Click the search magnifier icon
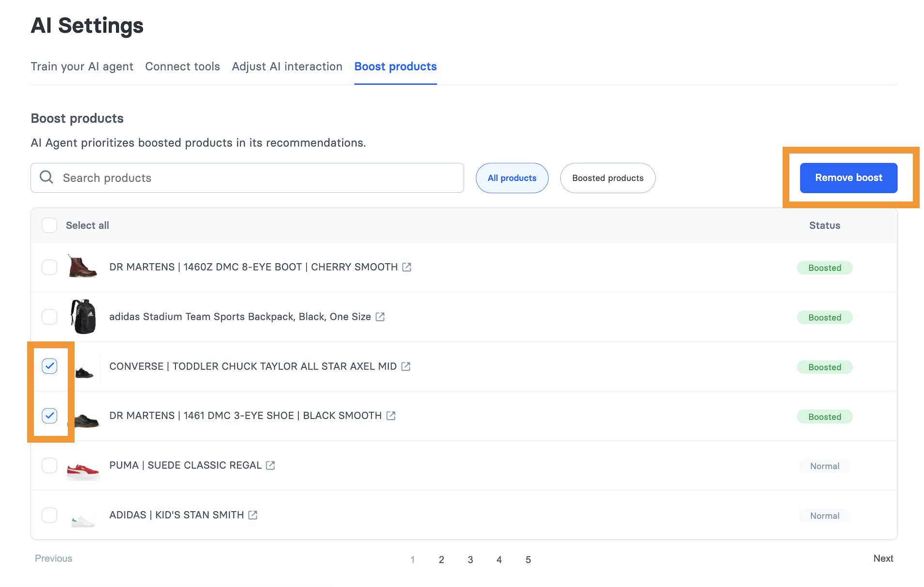The height and width of the screenshot is (587, 924). pyautogui.click(x=46, y=177)
